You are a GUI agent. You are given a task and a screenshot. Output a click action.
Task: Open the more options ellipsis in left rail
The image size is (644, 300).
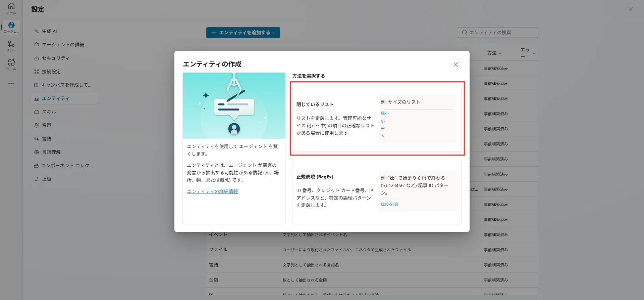tap(11, 84)
